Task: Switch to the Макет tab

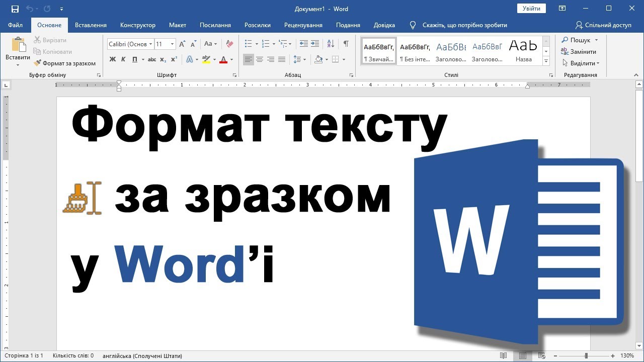Action: (x=178, y=25)
